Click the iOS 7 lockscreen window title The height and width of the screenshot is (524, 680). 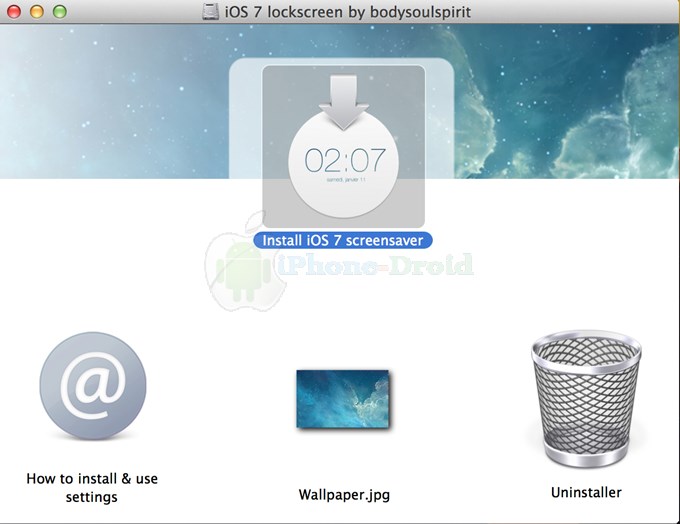pos(349,12)
